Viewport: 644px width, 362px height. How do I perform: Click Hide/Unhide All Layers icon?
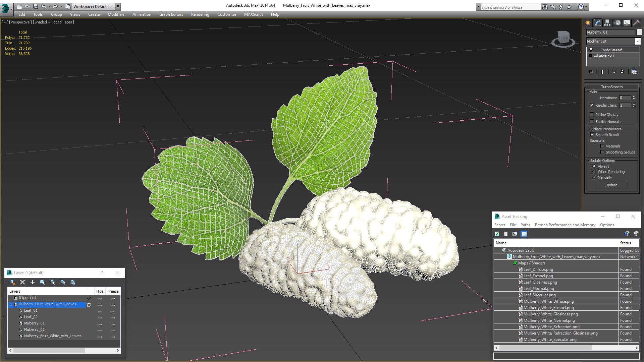coord(63,282)
